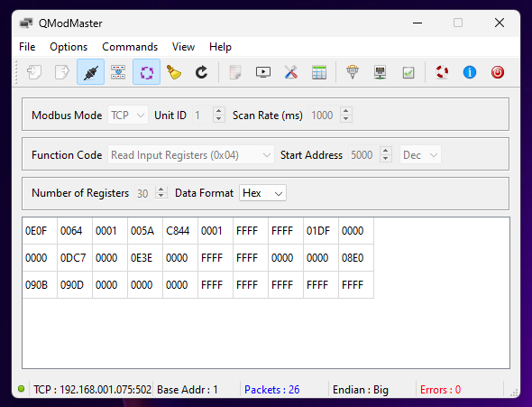532x407 pixels.
Task: Open the Modbus manual lifebuoy icon
Action: pyautogui.click(x=442, y=72)
